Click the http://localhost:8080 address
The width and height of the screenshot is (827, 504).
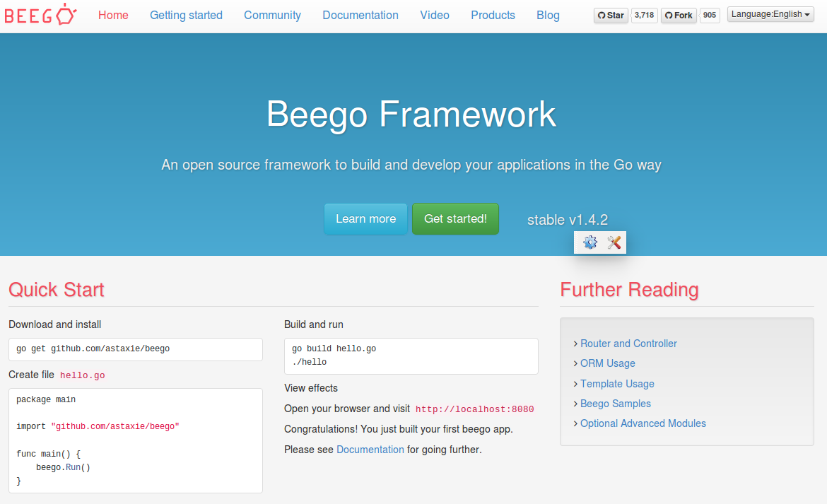pyautogui.click(x=475, y=409)
